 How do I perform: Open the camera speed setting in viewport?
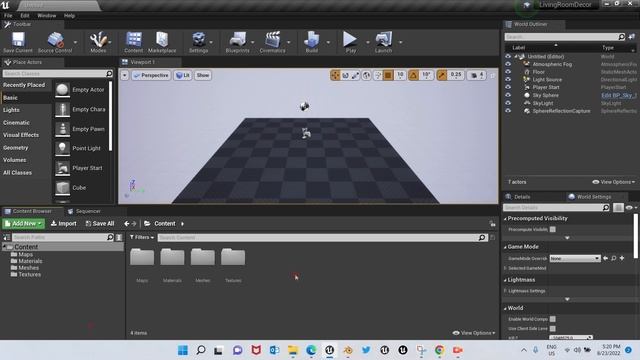pyautogui.click(x=477, y=75)
